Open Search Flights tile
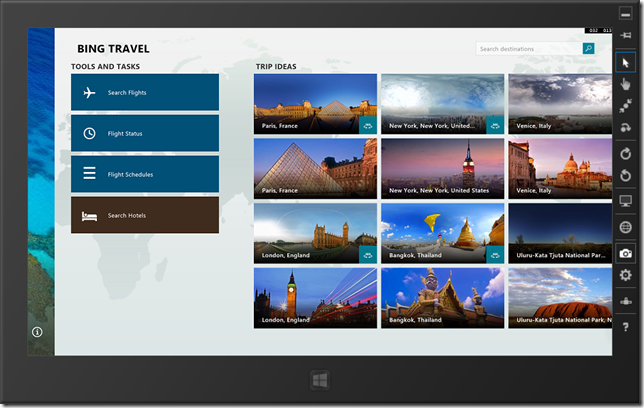 point(145,92)
